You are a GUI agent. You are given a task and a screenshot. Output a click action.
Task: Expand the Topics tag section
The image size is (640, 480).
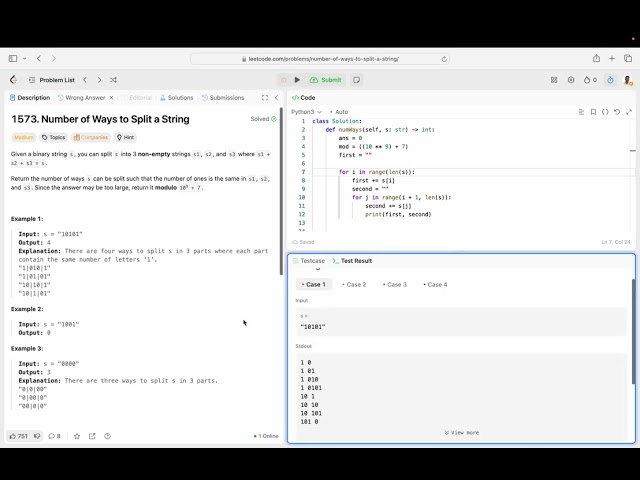click(54, 137)
